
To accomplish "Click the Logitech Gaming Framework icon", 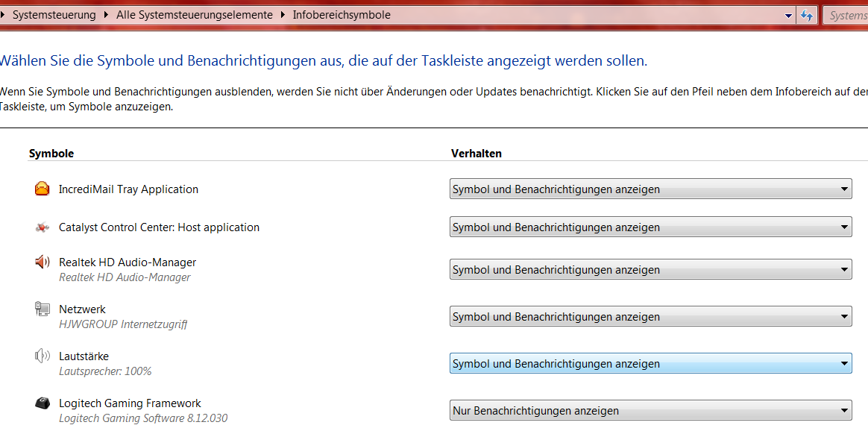I will pyautogui.click(x=42, y=403).
